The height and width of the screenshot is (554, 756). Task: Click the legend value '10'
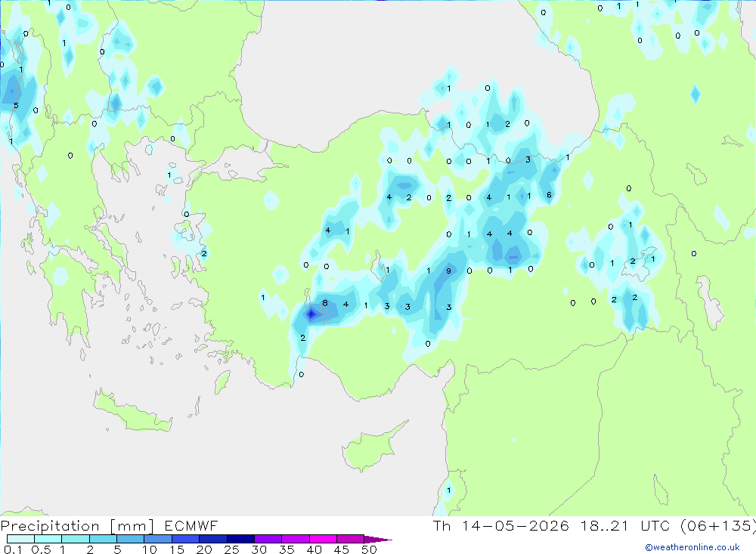pos(150,549)
